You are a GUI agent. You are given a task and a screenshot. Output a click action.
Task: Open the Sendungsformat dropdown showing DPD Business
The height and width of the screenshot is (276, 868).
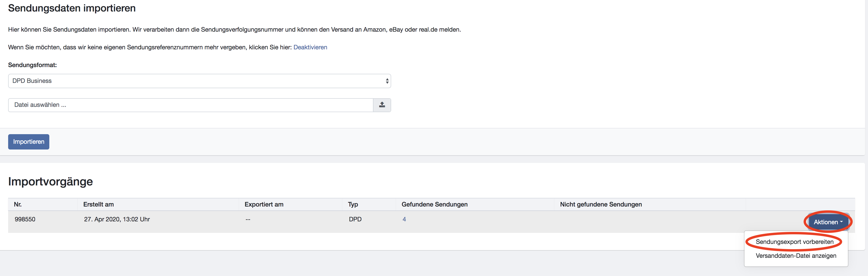(199, 81)
